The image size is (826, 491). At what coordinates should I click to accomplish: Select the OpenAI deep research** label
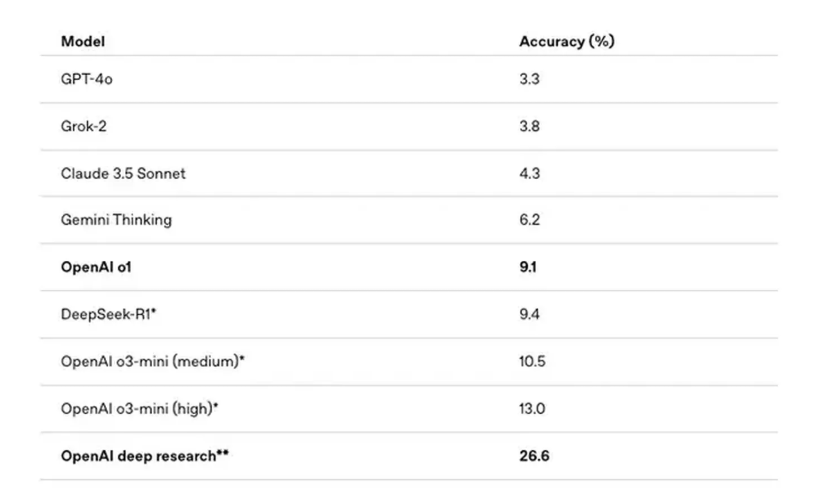click(145, 456)
